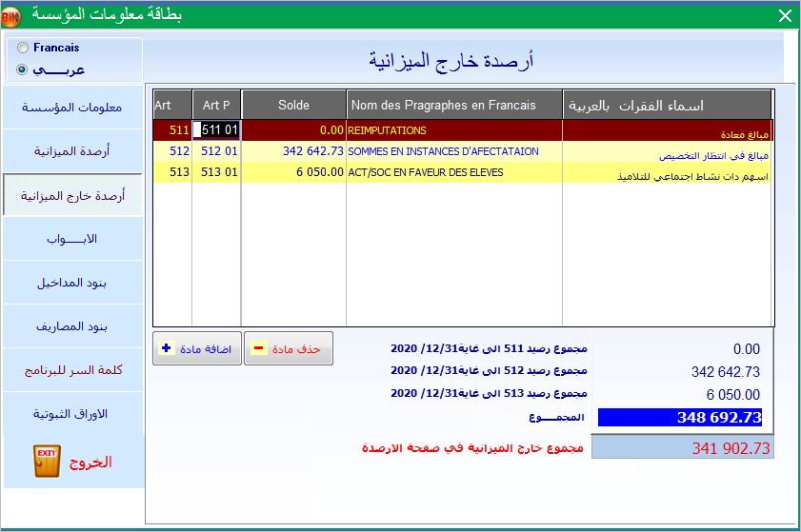
Task: Click the blue highlighted total 348 692.73
Action: [x=679, y=417]
